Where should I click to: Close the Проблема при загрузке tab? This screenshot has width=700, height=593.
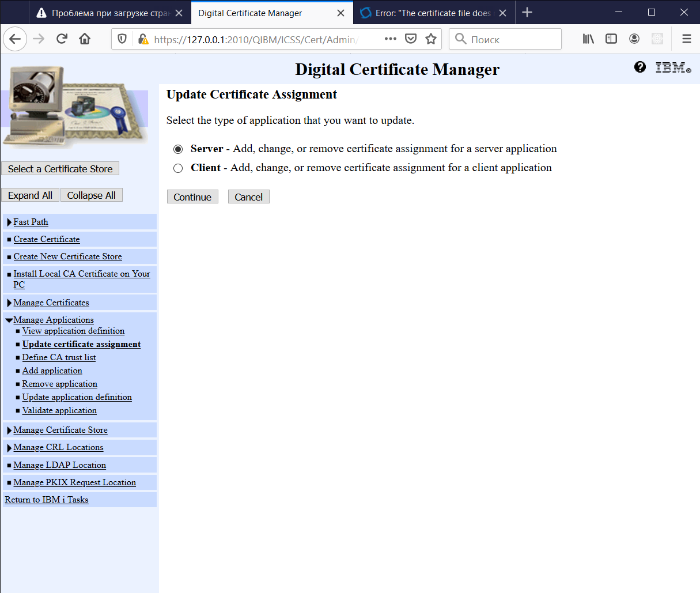click(179, 13)
